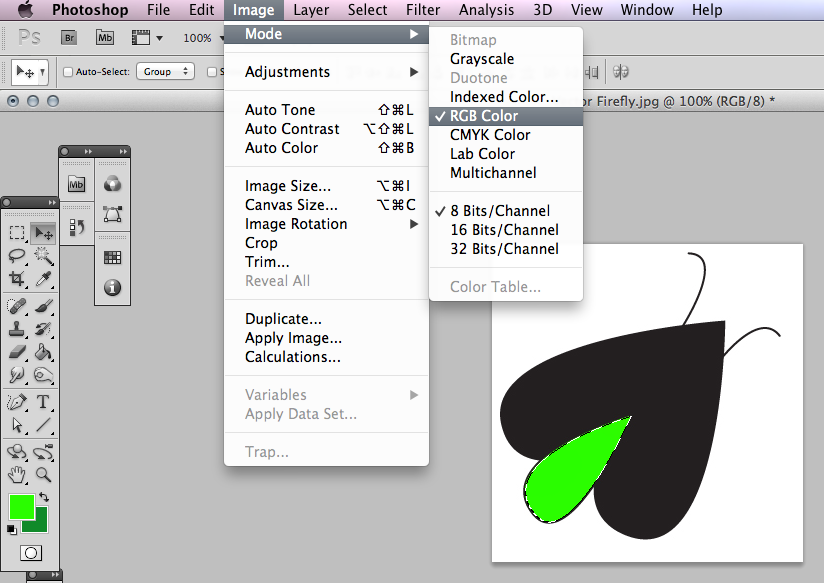Open the Swatches panel grid icon
The image size is (824, 583).
coord(112,257)
